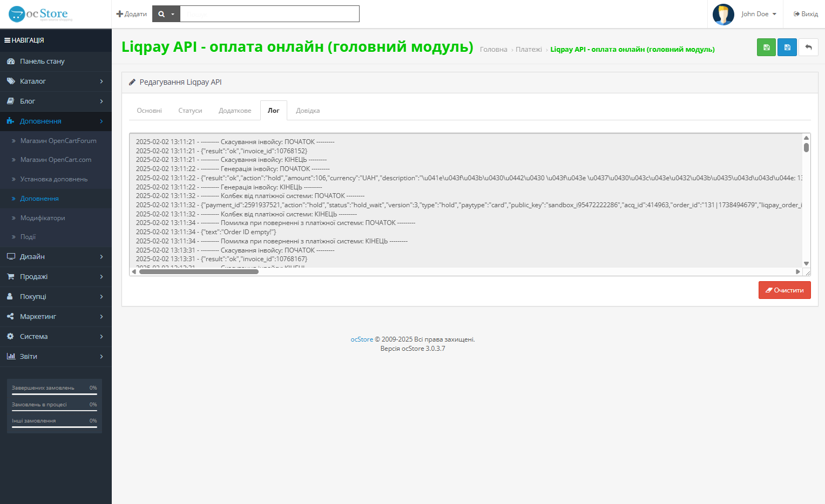Image resolution: width=825 pixels, height=504 pixels.
Task: Click Маркетинг share icon
Action: point(10,317)
